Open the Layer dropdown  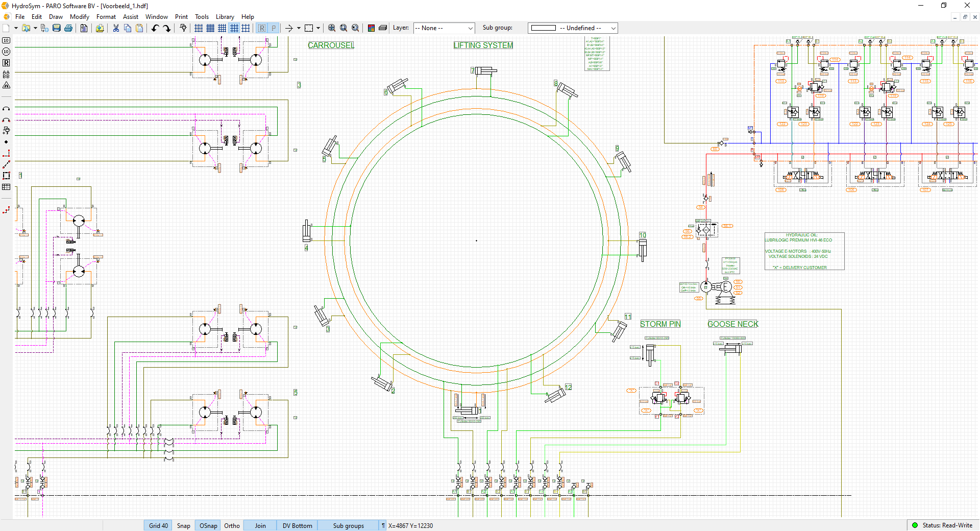point(444,28)
